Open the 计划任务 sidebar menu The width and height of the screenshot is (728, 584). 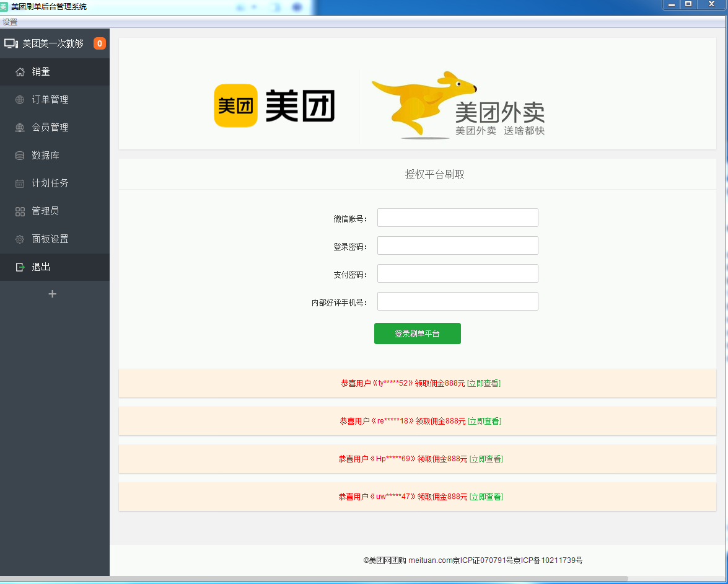[55, 183]
